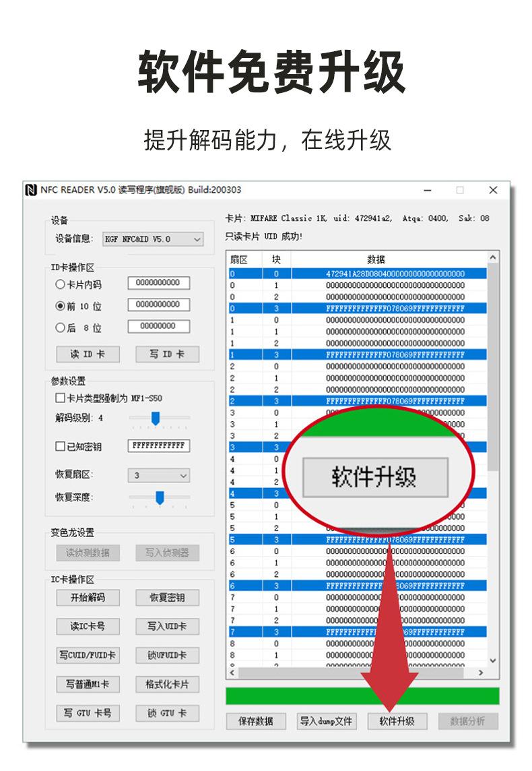Click the 读IC卡号 button
Viewport: 532px width, 771px height.
[88, 627]
